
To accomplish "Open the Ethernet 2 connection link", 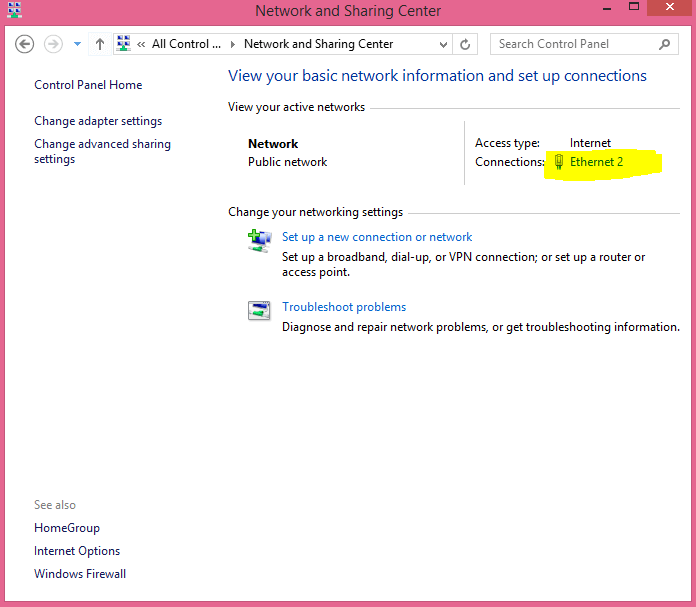I will click(596, 162).
